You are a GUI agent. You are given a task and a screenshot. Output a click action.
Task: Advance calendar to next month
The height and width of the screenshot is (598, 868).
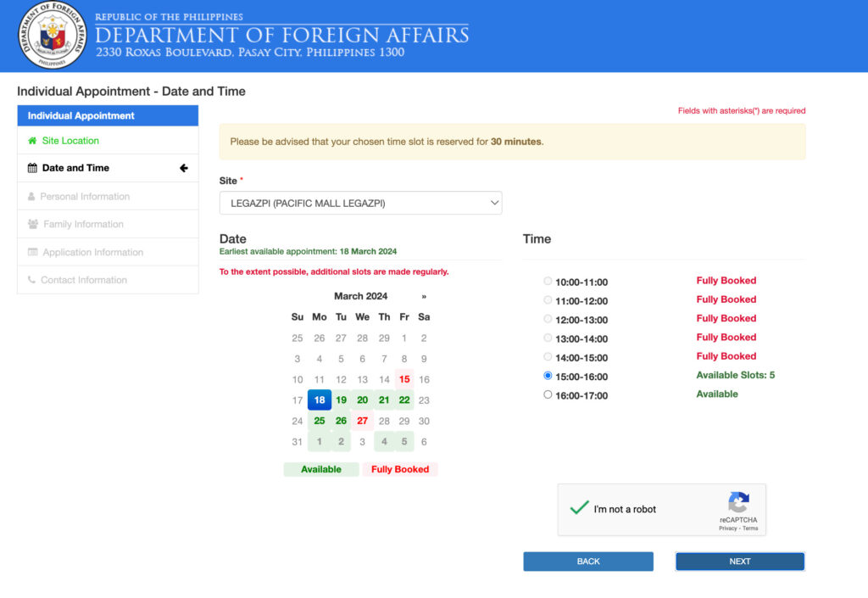click(x=421, y=296)
